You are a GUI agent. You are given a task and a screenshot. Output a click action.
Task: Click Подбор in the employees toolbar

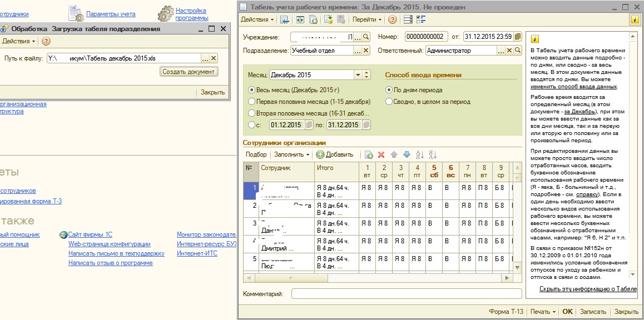256,154
